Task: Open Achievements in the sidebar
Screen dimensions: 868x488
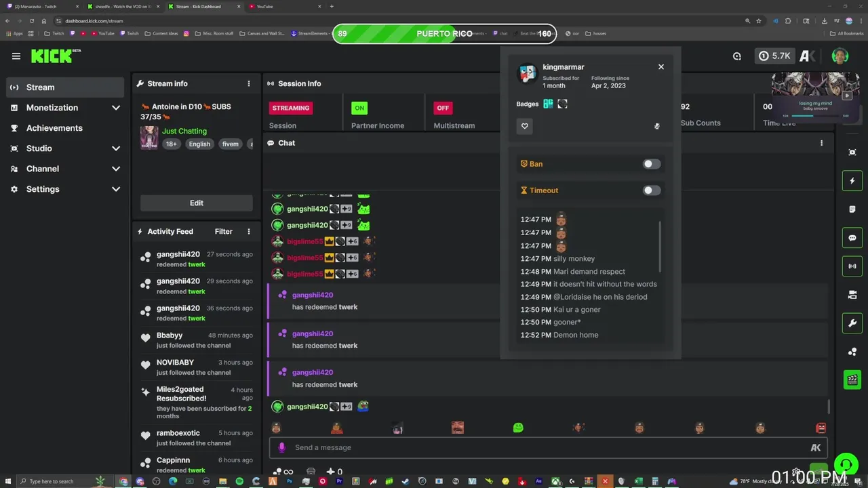Action: [65, 128]
